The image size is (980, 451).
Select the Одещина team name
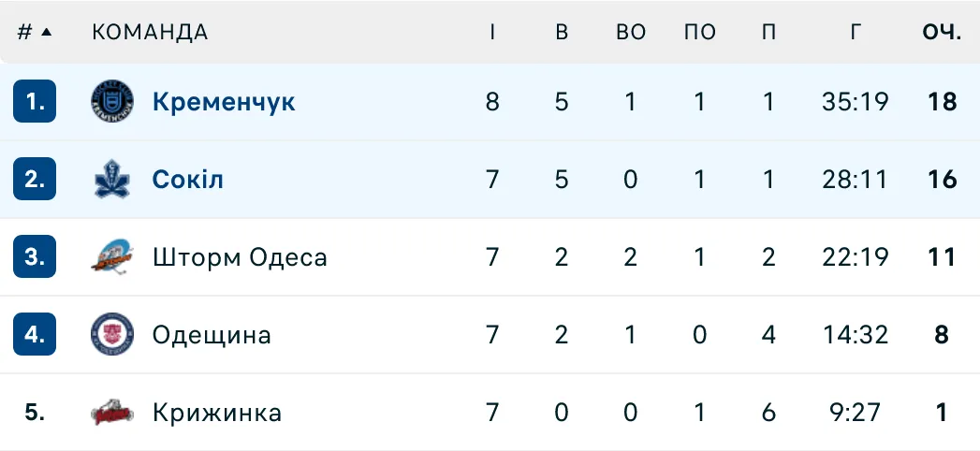(x=212, y=335)
